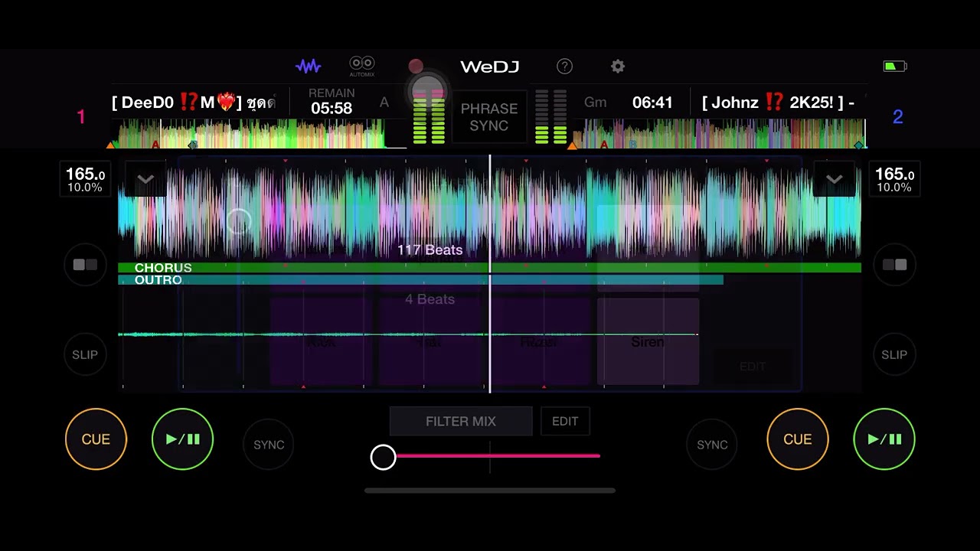The image size is (980, 551).
Task: Tap the 117 Beats label
Action: click(430, 250)
